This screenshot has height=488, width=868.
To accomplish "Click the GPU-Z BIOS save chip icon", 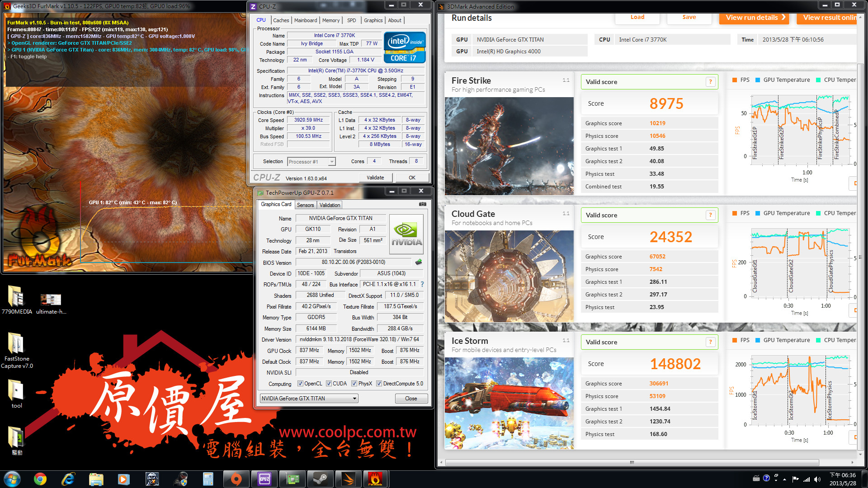I will click(419, 262).
